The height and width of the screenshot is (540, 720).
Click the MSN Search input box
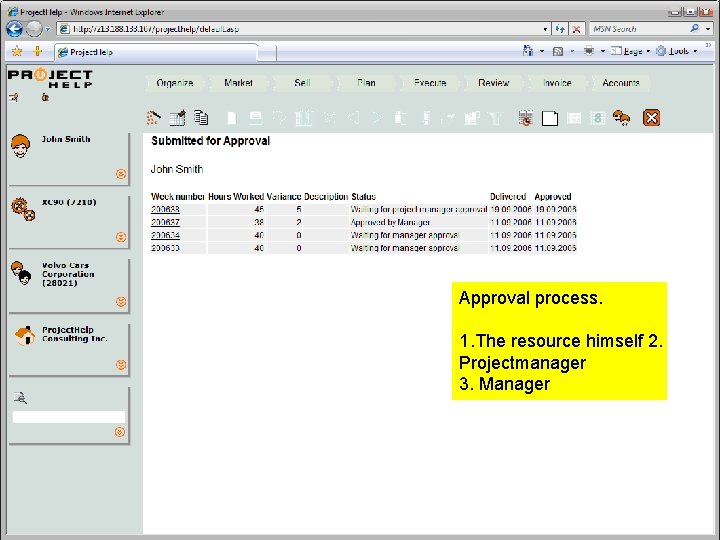point(638,29)
